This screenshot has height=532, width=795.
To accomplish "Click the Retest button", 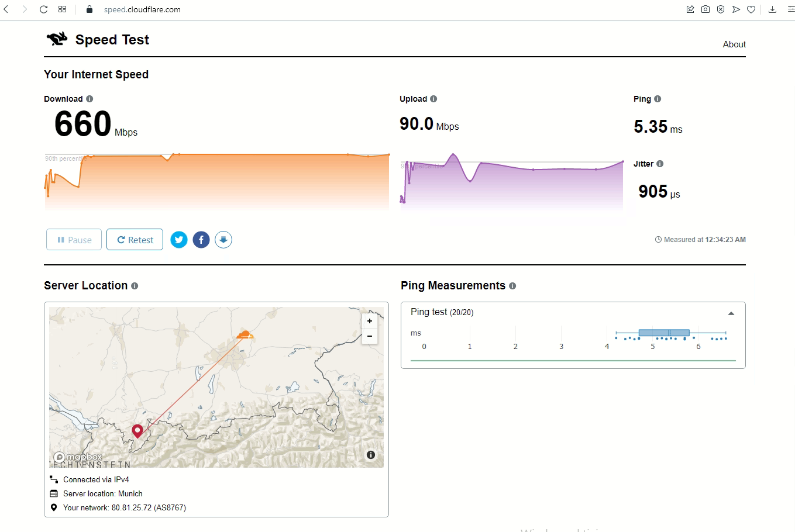I will [x=135, y=240].
